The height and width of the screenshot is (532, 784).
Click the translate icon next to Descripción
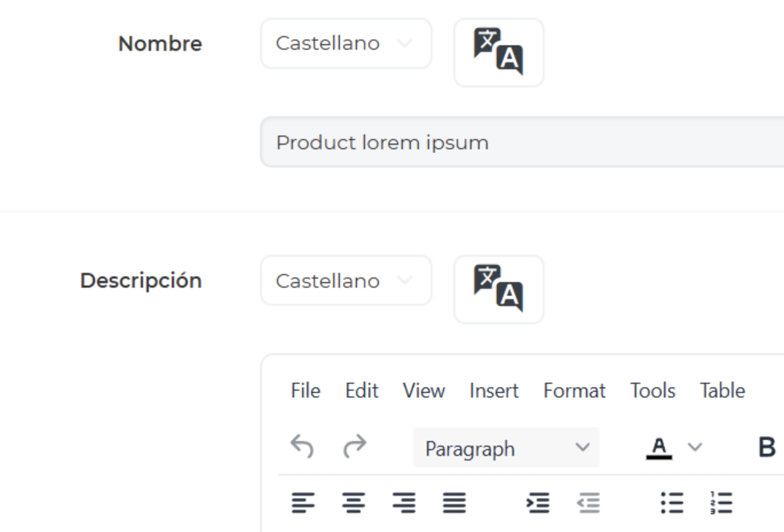(x=498, y=289)
